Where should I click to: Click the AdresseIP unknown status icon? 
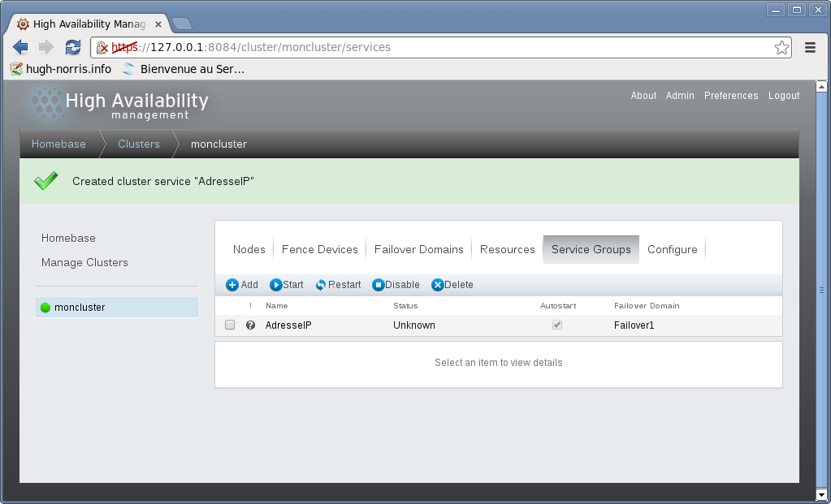click(x=250, y=325)
